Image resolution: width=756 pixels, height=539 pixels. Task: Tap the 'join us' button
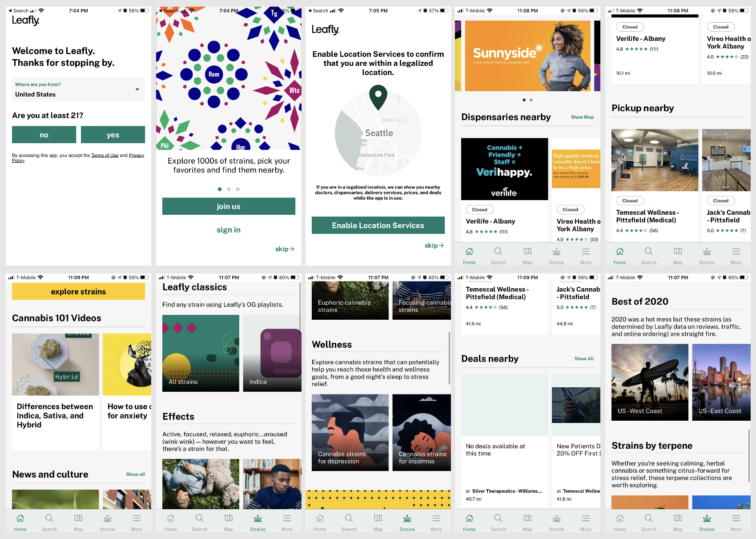[229, 206]
